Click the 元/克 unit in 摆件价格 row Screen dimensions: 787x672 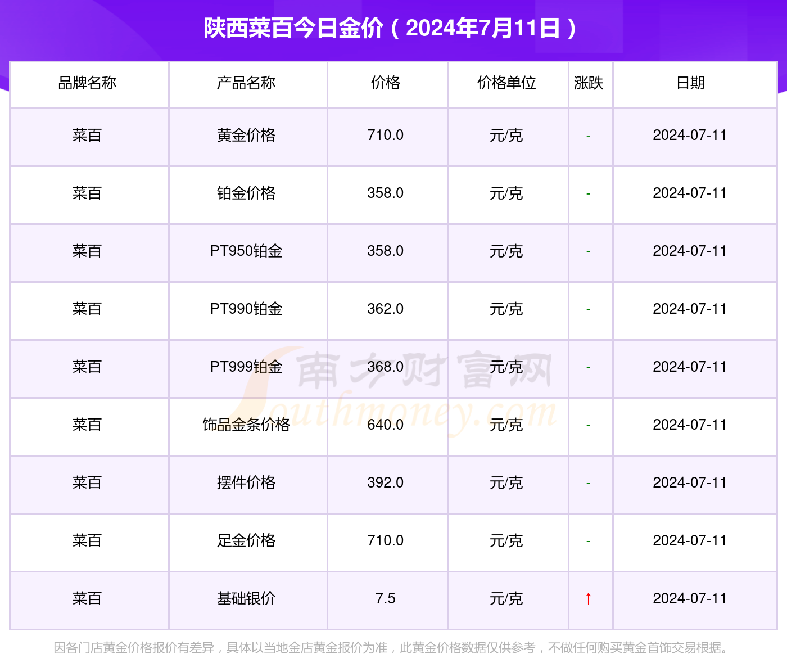[x=506, y=483]
